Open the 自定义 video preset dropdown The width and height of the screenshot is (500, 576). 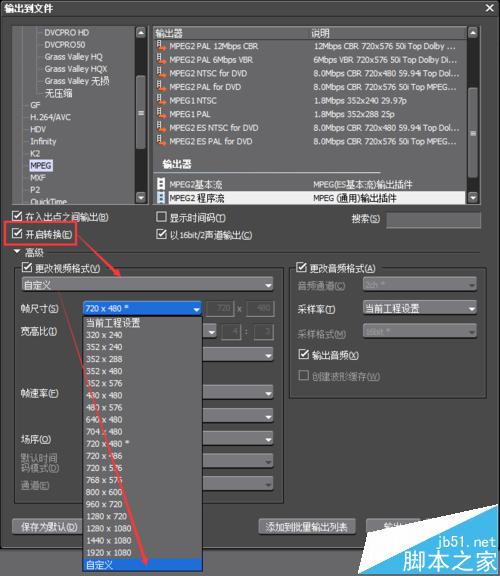147,285
